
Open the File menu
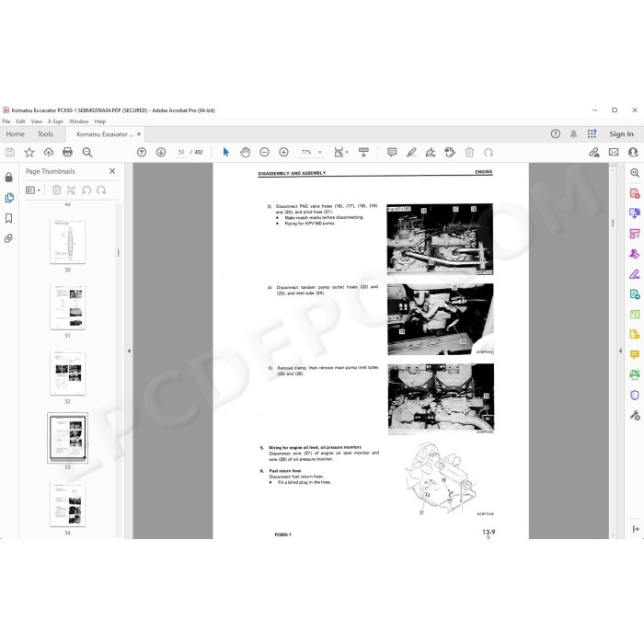coord(6,121)
